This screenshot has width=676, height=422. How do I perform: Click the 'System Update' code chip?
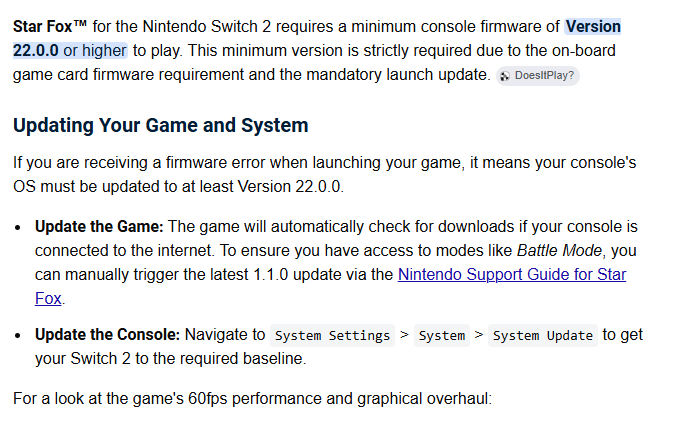click(543, 335)
